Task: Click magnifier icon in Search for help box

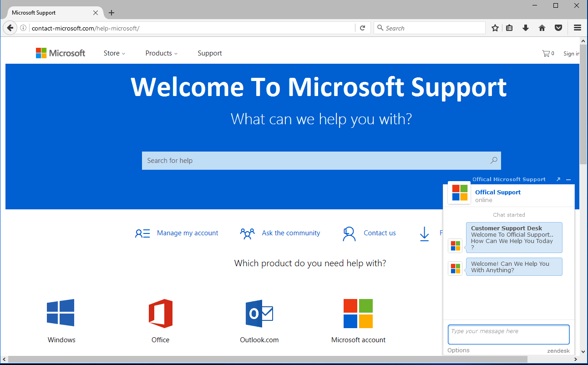Action: coord(494,160)
